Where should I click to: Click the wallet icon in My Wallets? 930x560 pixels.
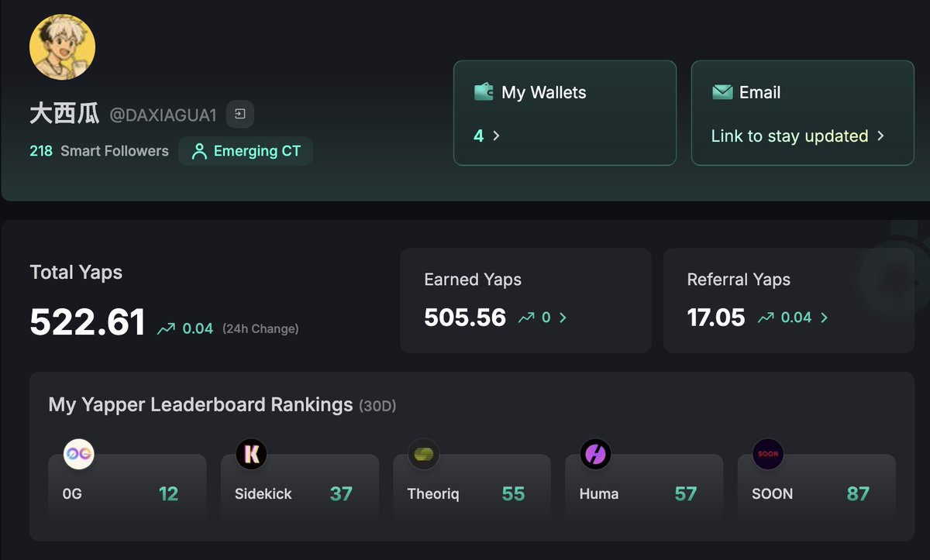[x=484, y=92]
